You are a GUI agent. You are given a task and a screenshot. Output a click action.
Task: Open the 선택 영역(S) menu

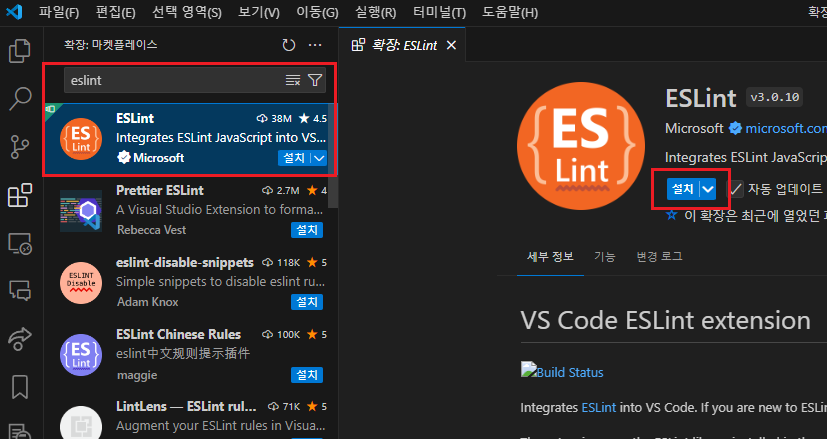click(x=187, y=12)
